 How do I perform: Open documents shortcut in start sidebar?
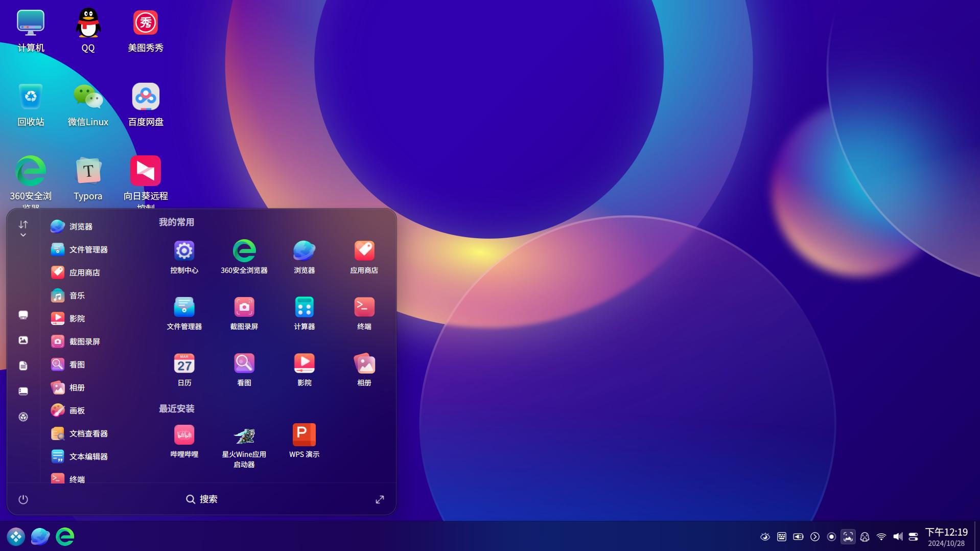pos(23,366)
